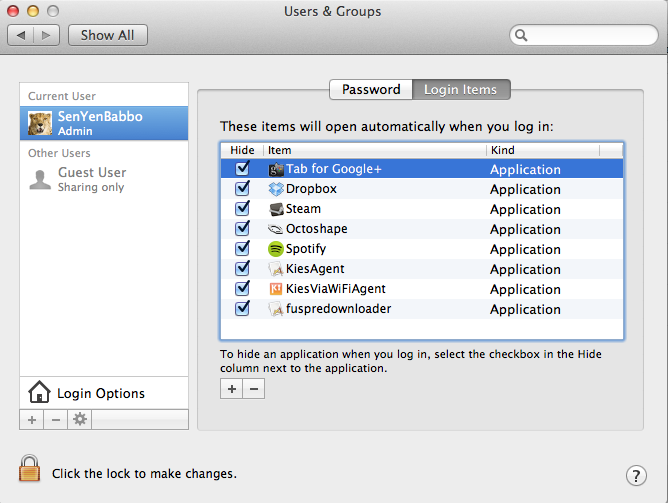This screenshot has height=503, width=668.
Task: Click Application kind in fuspredownloader row
Action: (525, 310)
